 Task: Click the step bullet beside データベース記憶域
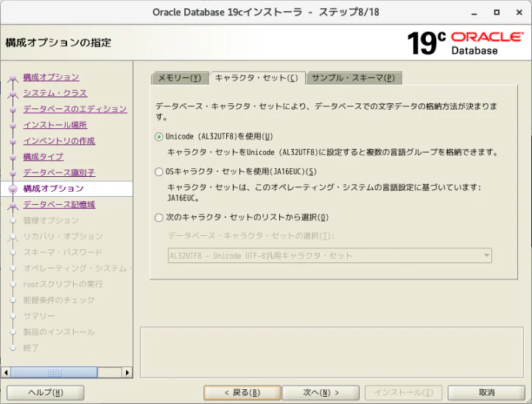13,206
